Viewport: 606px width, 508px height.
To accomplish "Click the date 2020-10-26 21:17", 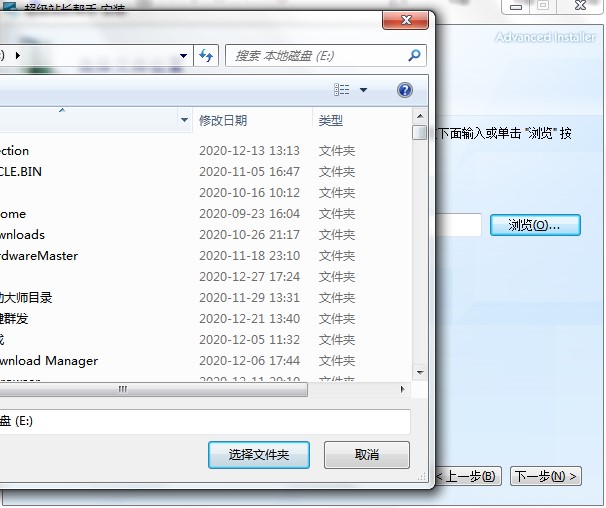I will coord(249,234).
